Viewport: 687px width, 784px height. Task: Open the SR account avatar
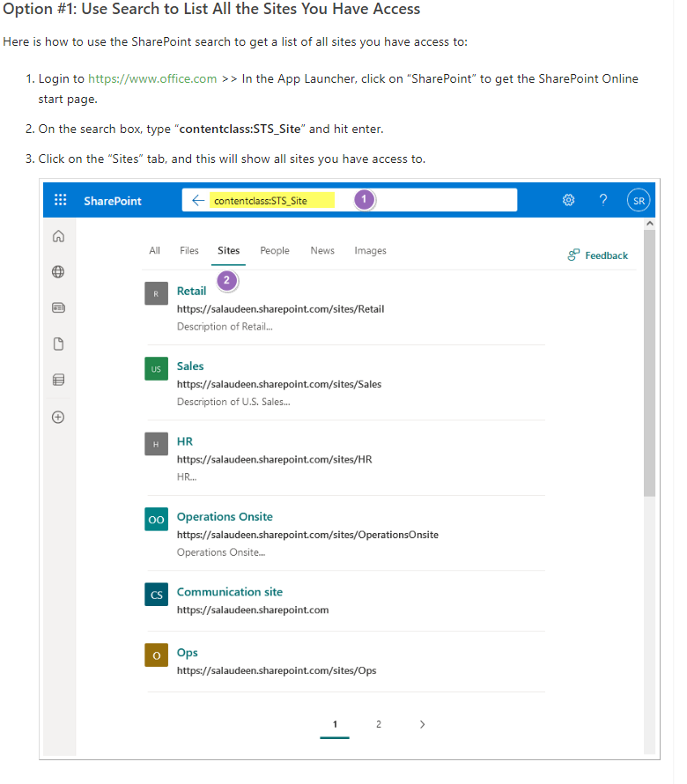(x=639, y=201)
